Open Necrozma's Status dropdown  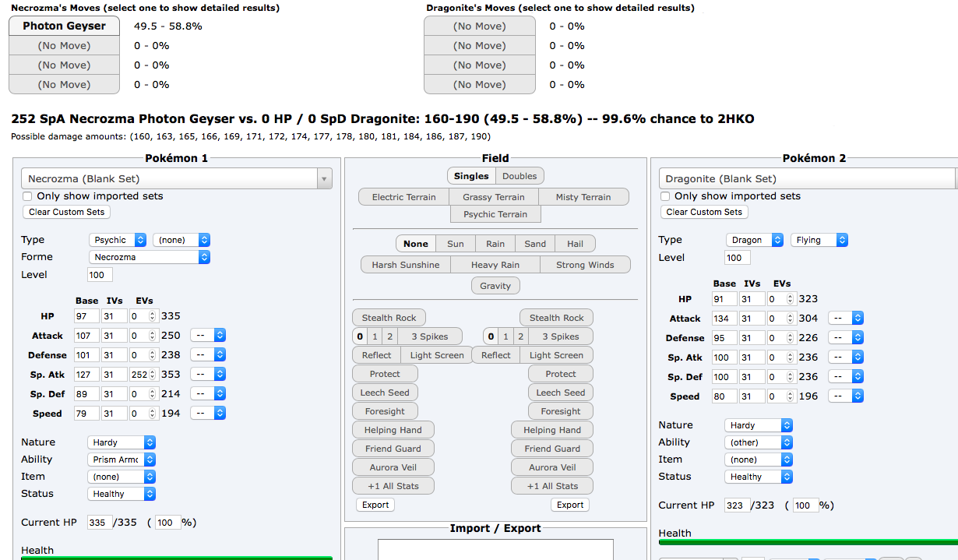pos(122,494)
